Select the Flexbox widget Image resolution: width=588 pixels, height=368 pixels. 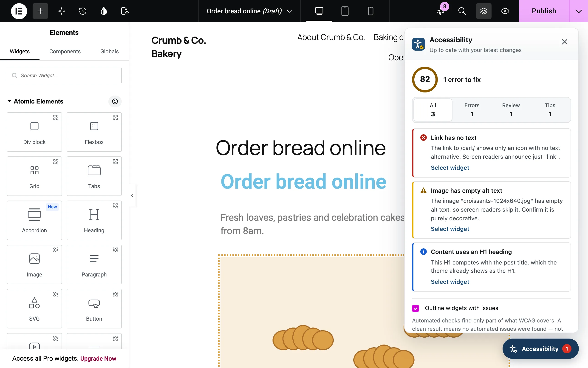click(x=94, y=132)
